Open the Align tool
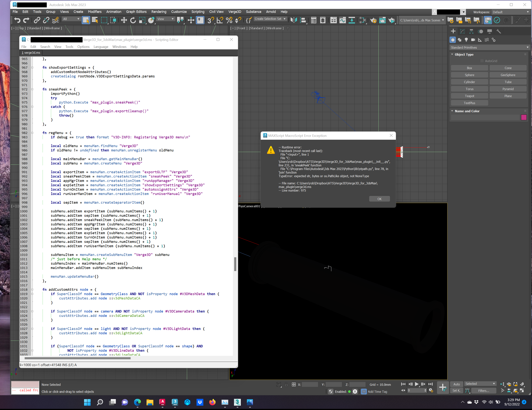Screen dimensions: 532x410 303,20
